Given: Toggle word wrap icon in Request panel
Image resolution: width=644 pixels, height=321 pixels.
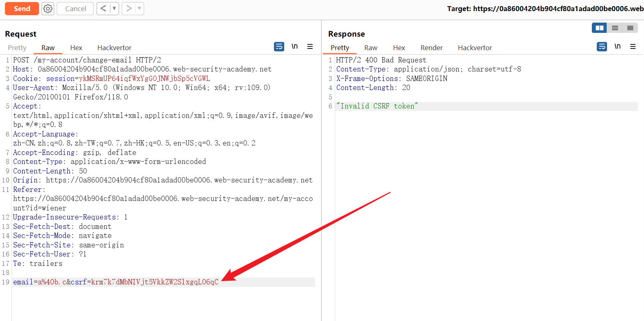Looking at the screenshot, I should (x=279, y=47).
